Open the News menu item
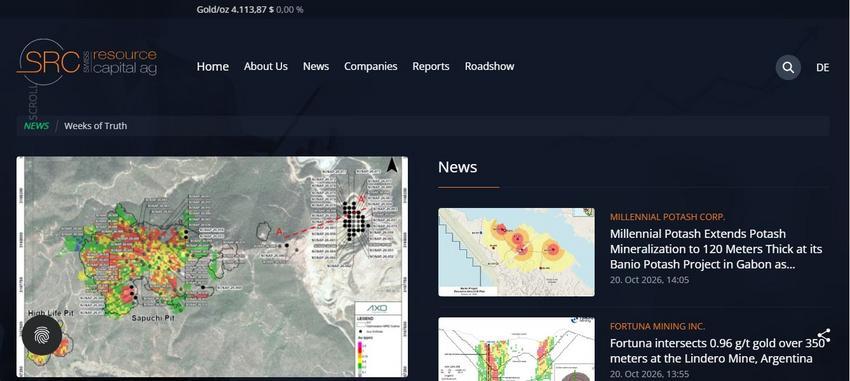 point(316,66)
